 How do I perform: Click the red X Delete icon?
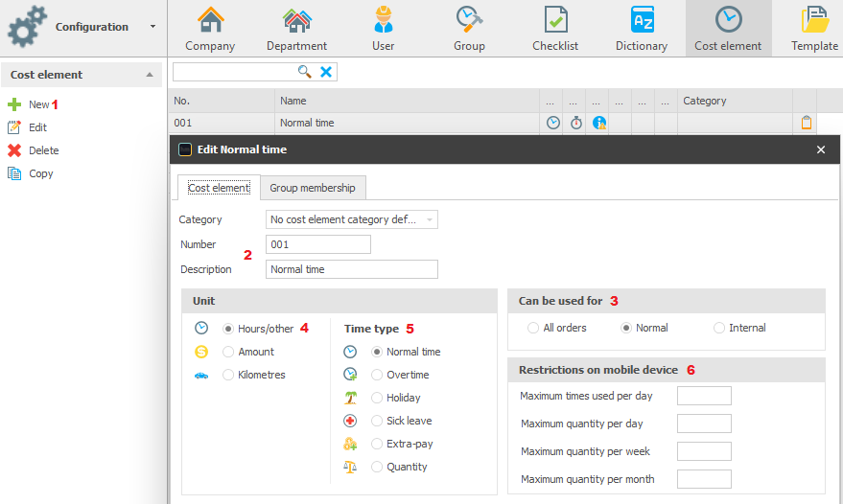point(14,150)
